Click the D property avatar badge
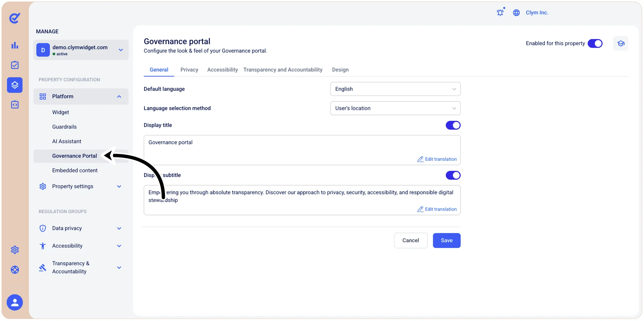Image resolution: width=644 pixels, height=321 pixels. pos(43,50)
